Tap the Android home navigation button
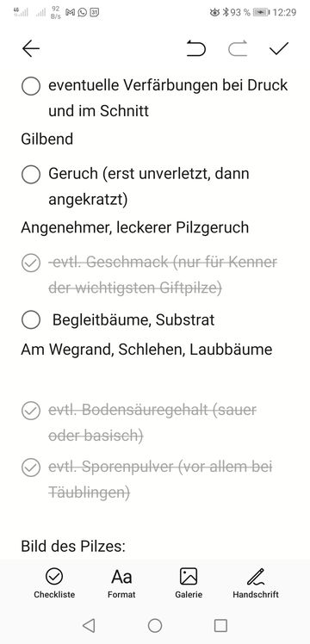The image size is (310, 644). [x=155, y=625]
